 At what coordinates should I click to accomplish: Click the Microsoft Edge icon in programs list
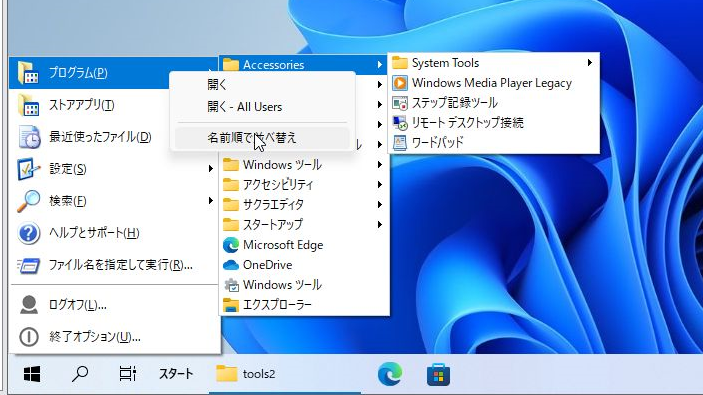tap(231, 245)
